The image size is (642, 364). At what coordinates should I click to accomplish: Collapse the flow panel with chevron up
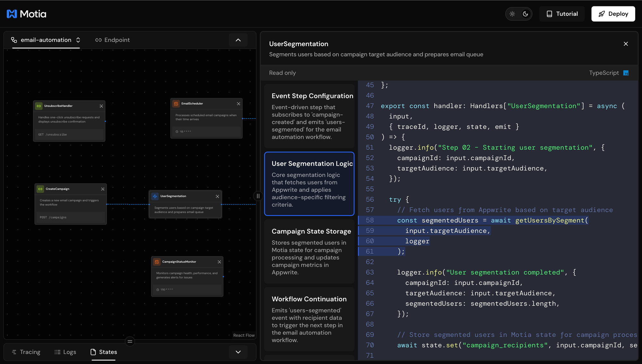click(x=238, y=40)
